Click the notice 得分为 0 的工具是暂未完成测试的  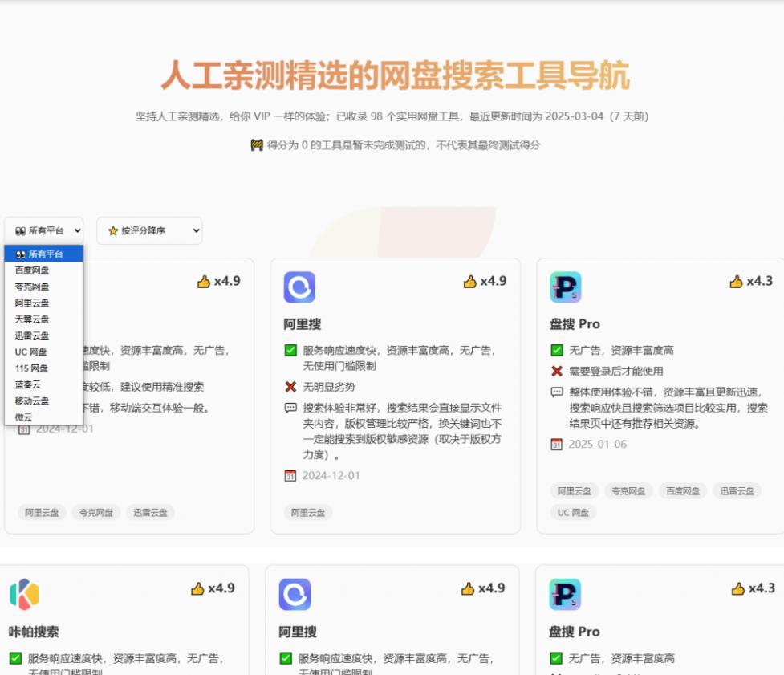[404, 145]
